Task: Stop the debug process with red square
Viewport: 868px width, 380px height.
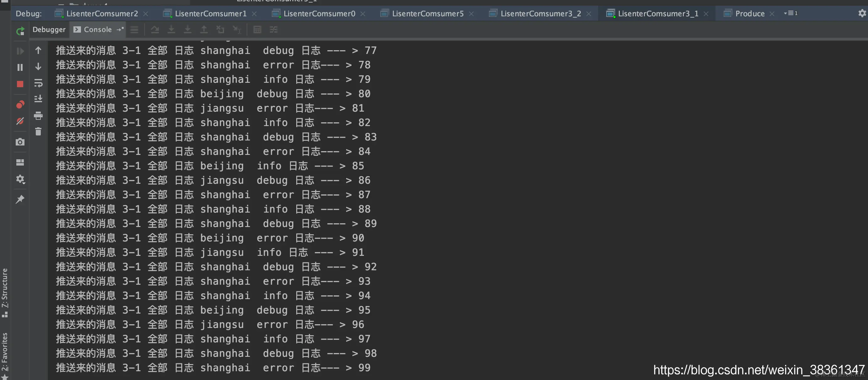Action: click(20, 84)
